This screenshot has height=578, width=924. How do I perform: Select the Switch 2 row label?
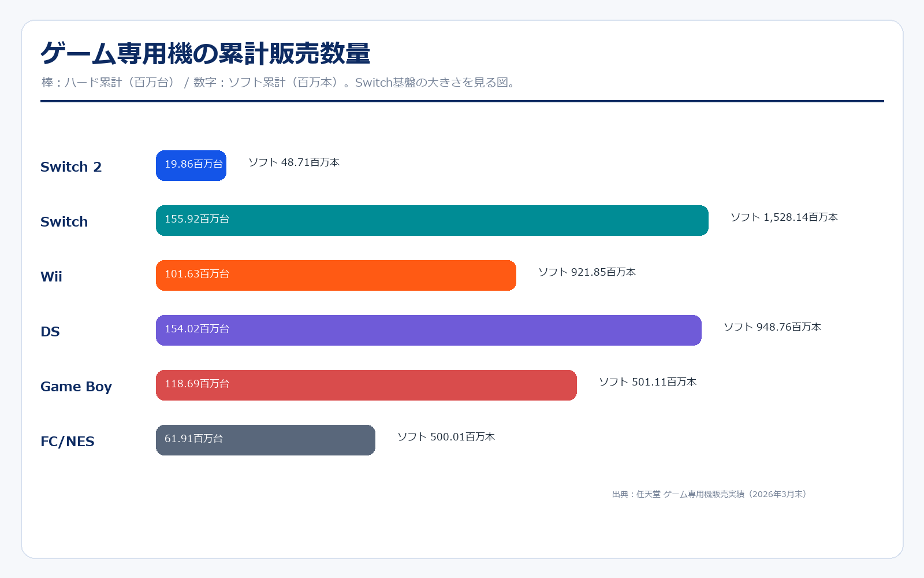coord(71,166)
